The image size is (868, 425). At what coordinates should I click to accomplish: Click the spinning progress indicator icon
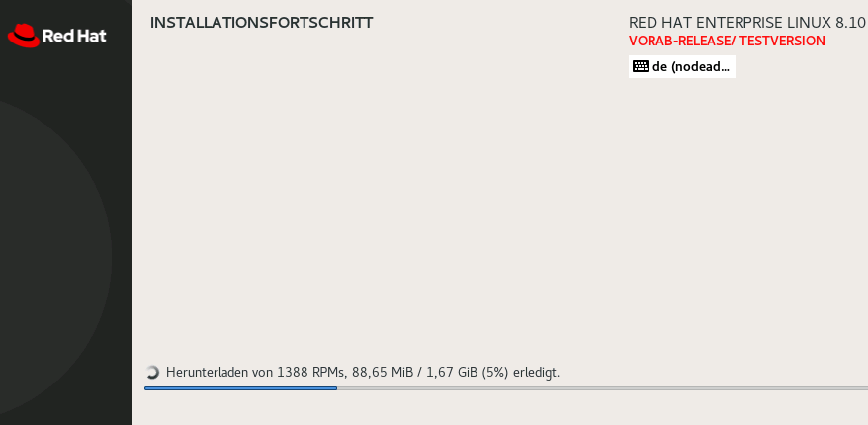152,373
